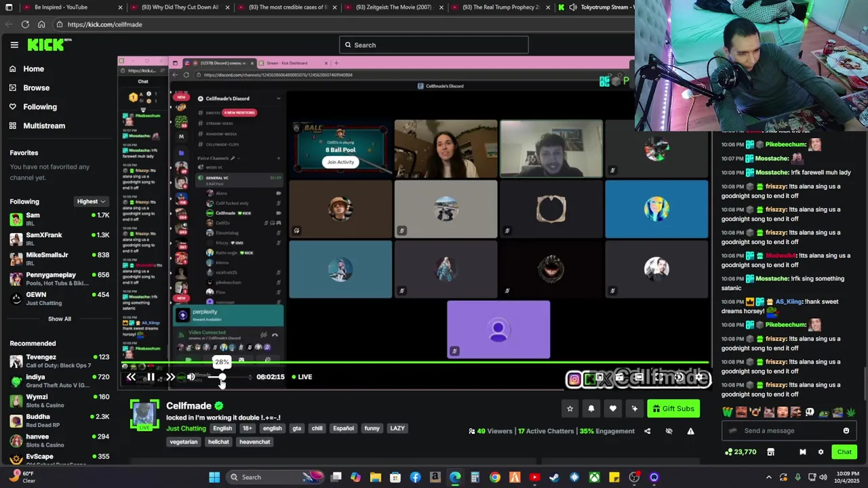Click the Just Chatting category link
Screen dimensions: 868x488
pyautogui.click(x=186, y=428)
